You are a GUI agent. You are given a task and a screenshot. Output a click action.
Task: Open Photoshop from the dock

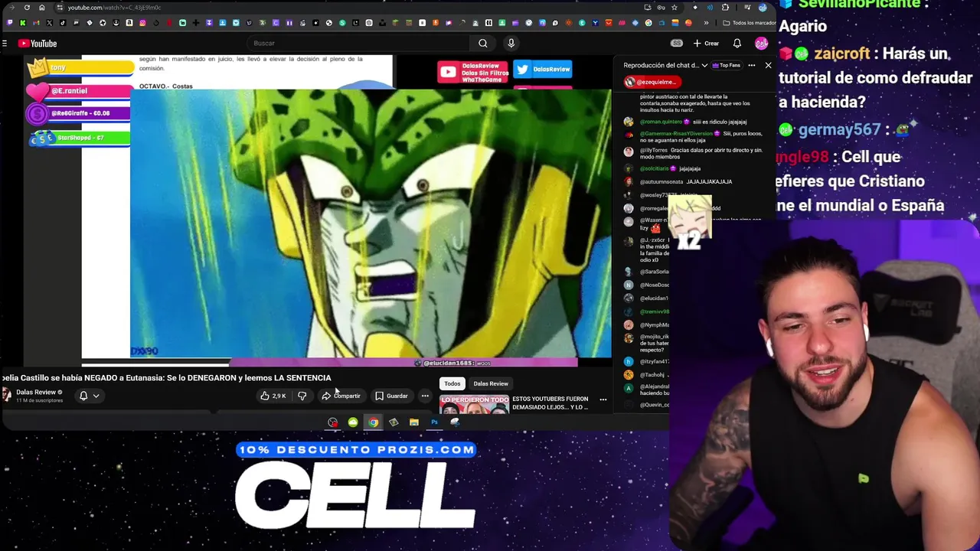(x=434, y=422)
